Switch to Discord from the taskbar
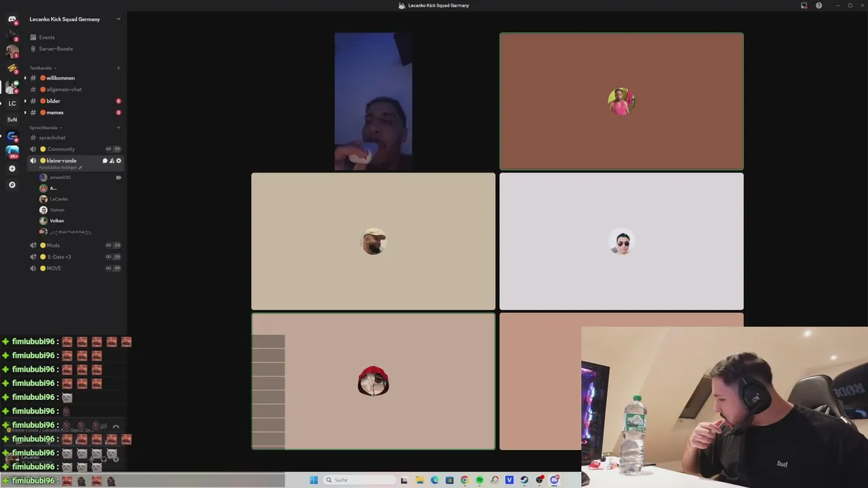Viewport: 868px width, 488px height. [x=555, y=480]
